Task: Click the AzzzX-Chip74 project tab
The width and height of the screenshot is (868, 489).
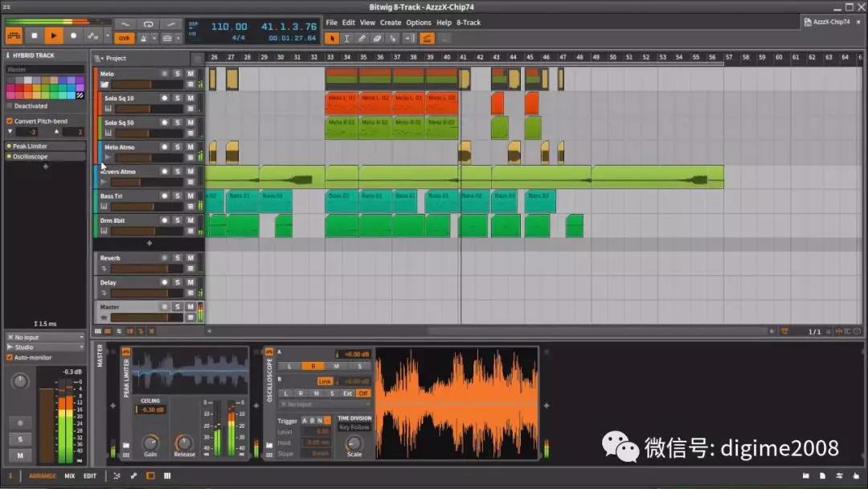Action: pos(832,23)
